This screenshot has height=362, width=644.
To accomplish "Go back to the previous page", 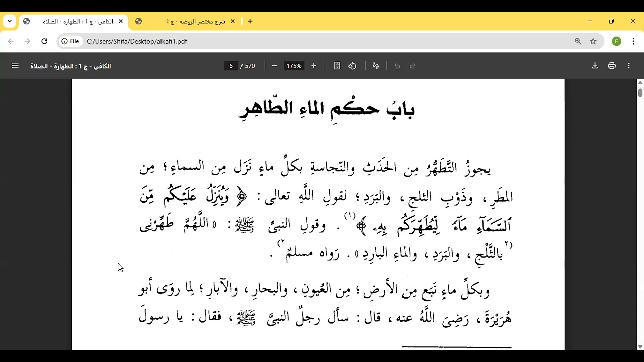I will click(x=11, y=41).
